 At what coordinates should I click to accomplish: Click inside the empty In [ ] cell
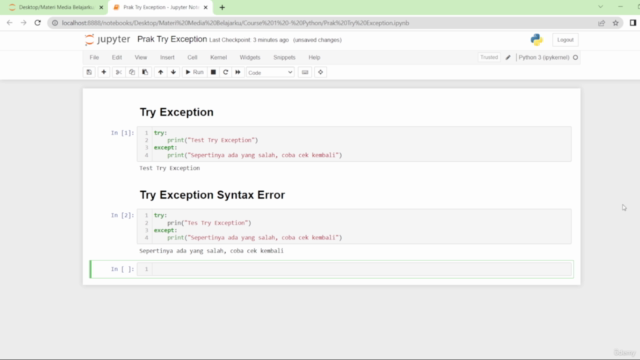354,269
